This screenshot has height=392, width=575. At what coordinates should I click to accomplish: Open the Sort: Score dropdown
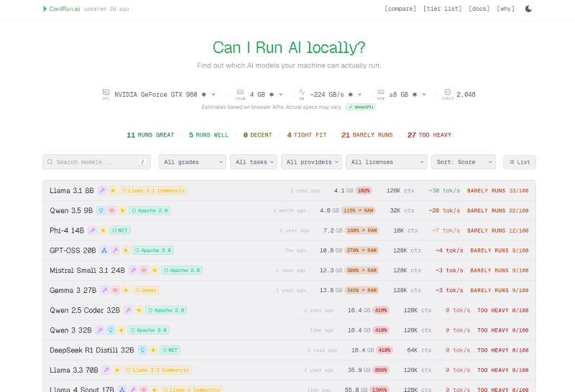pos(464,162)
